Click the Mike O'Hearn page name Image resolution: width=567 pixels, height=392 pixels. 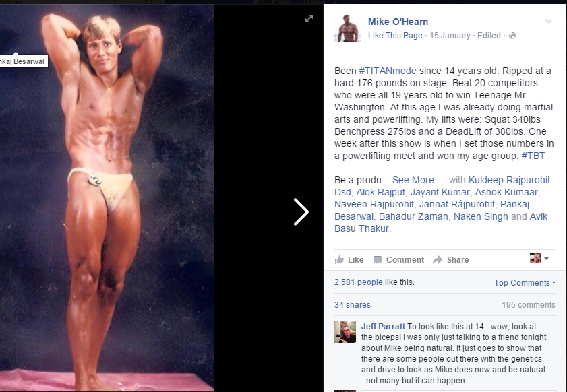click(398, 22)
